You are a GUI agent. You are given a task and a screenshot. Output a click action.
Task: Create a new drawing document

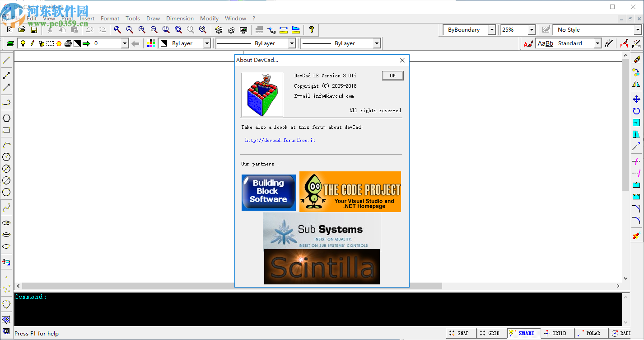click(10, 30)
